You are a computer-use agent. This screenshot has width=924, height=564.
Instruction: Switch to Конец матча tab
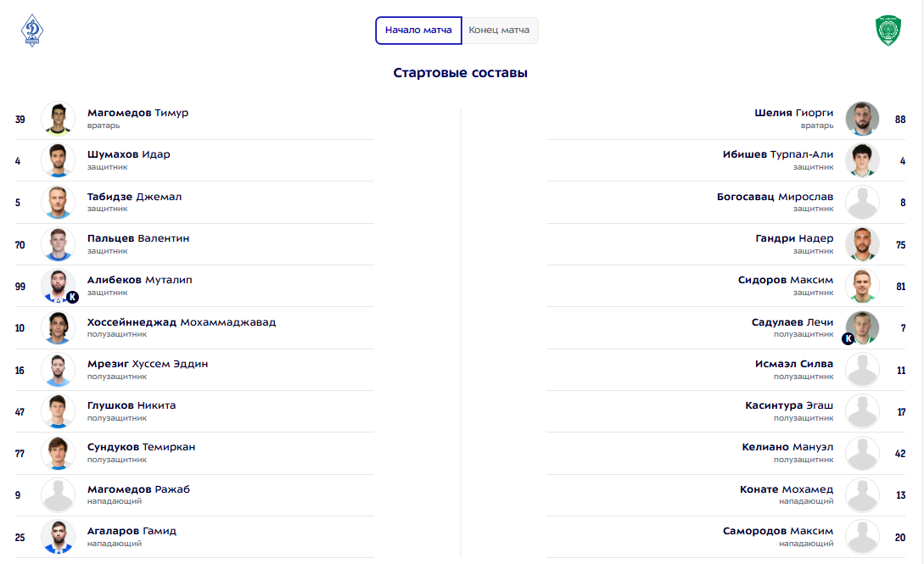pyautogui.click(x=499, y=31)
